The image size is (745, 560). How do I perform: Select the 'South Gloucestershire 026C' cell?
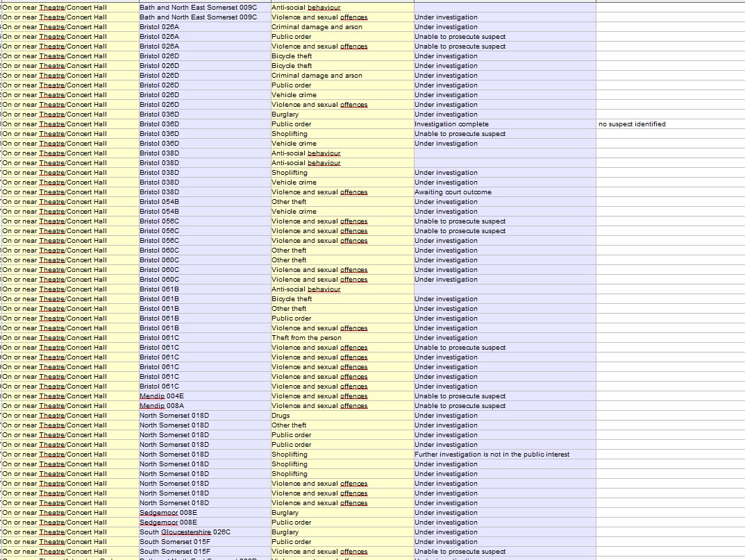pos(185,532)
